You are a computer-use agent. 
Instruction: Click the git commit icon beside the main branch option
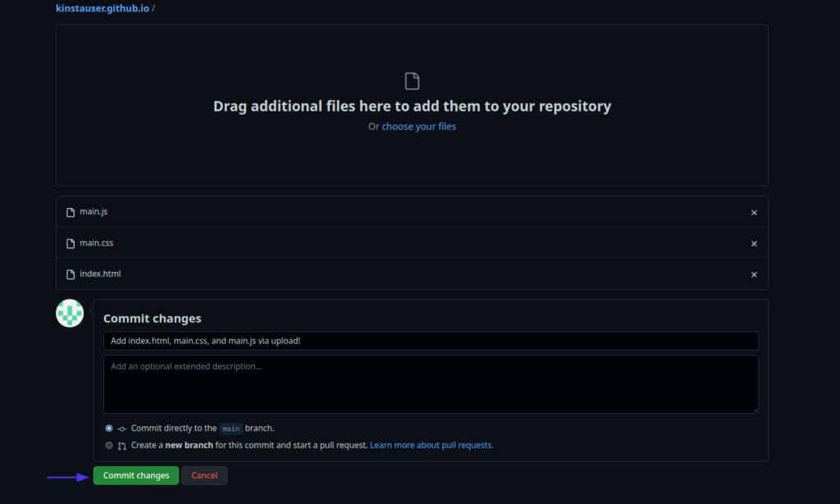pyautogui.click(x=122, y=429)
